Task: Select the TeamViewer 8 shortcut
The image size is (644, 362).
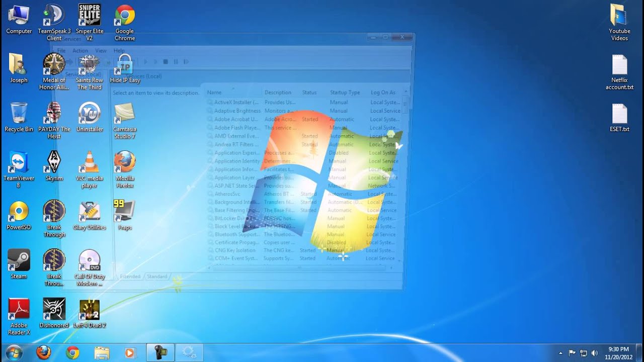Action: pos(19,169)
